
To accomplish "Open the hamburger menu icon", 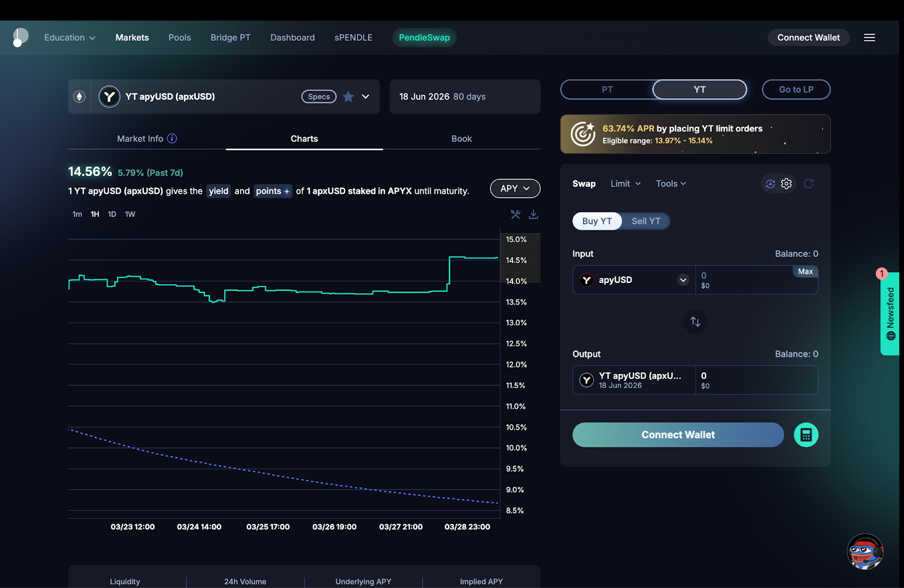I will [870, 37].
